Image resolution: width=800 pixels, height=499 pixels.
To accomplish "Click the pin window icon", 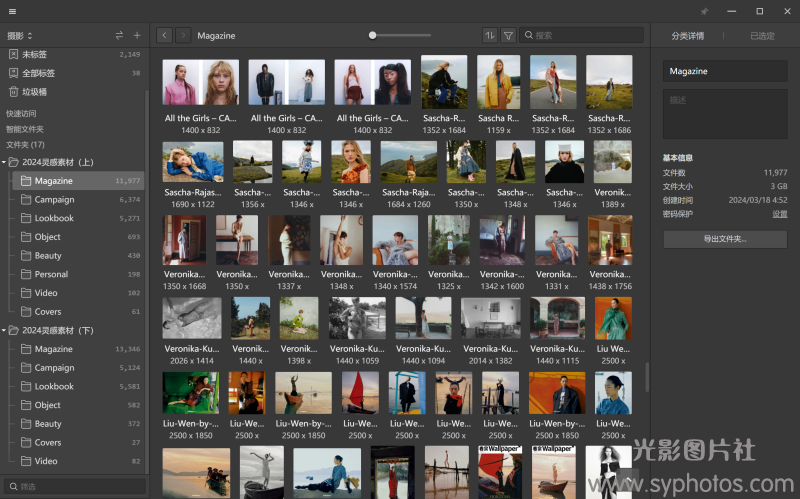I will click(704, 11).
